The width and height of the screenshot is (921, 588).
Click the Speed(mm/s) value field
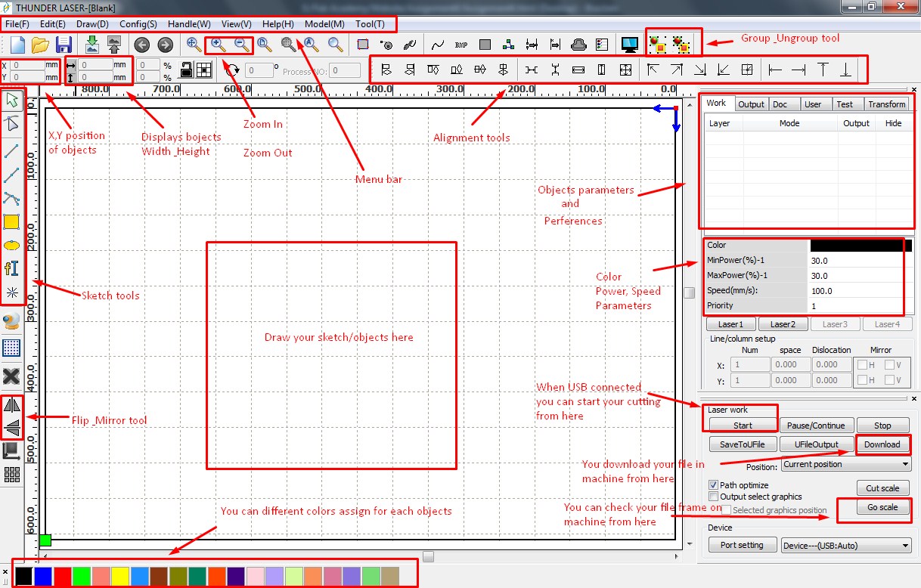860,290
